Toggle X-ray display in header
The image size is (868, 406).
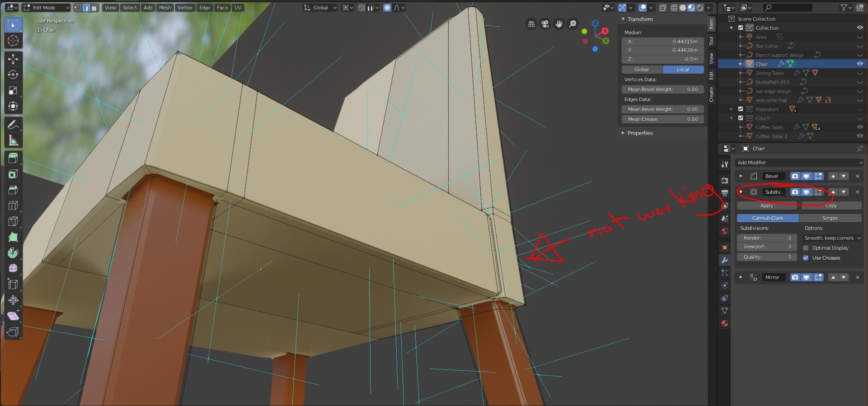pyautogui.click(x=662, y=8)
